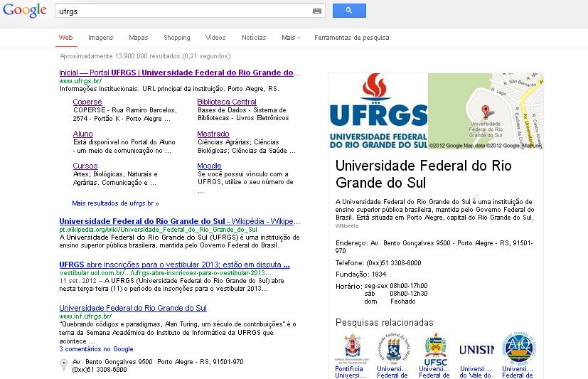Open the UFSC logo thumbnail

point(435,348)
